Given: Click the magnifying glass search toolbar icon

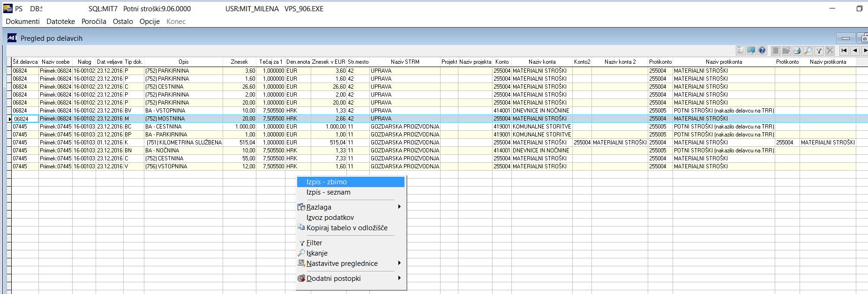Looking at the screenshot, I should pyautogui.click(x=808, y=51).
